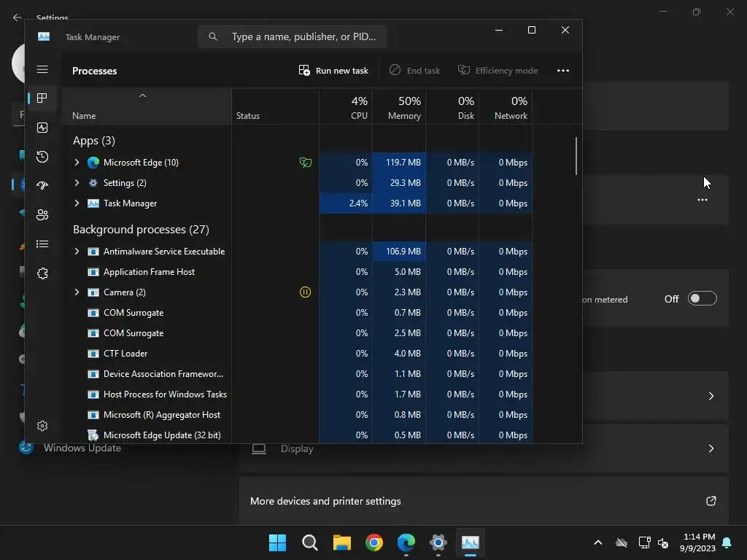Click the Run new task button

pos(333,71)
